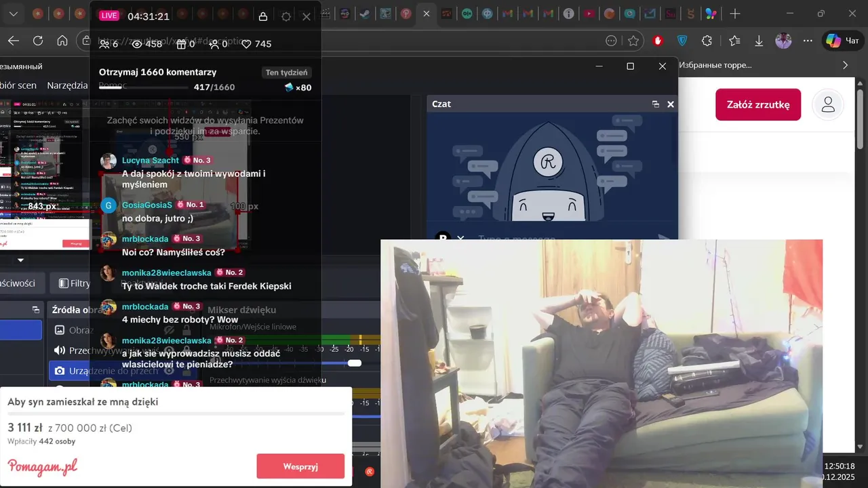Open the browser profile avatar
868x488 pixels.
[783, 41]
